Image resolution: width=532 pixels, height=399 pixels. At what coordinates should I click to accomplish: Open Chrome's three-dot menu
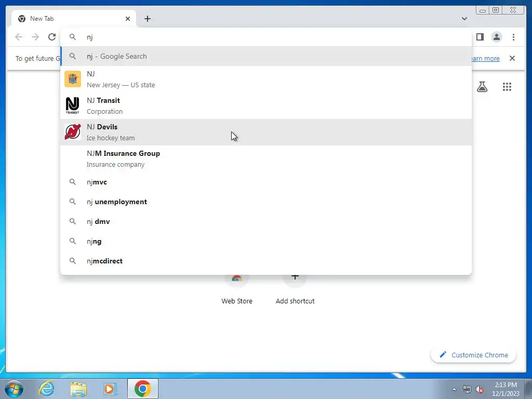[513, 37]
